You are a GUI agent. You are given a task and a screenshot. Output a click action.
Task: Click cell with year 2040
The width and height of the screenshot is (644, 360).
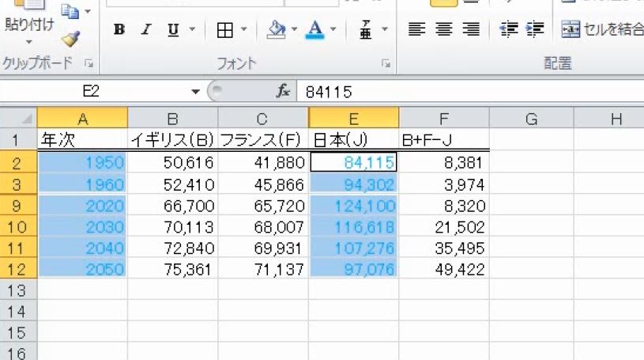click(x=82, y=248)
